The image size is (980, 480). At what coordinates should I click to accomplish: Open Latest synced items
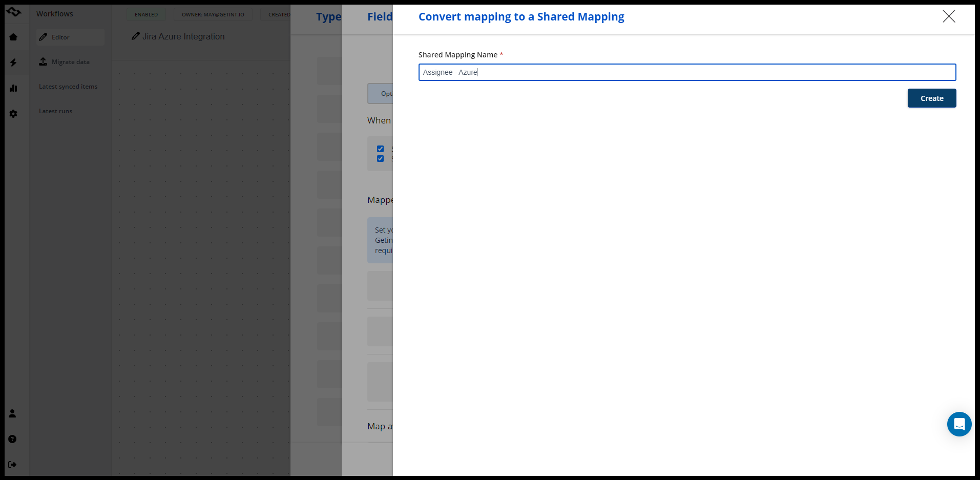(x=68, y=87)
